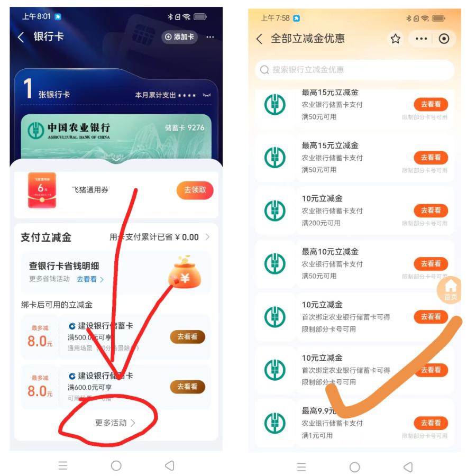Tap 去看看 for 建设银行 满500.0元 offer
The image size is (476, 476).
(187, 336)
